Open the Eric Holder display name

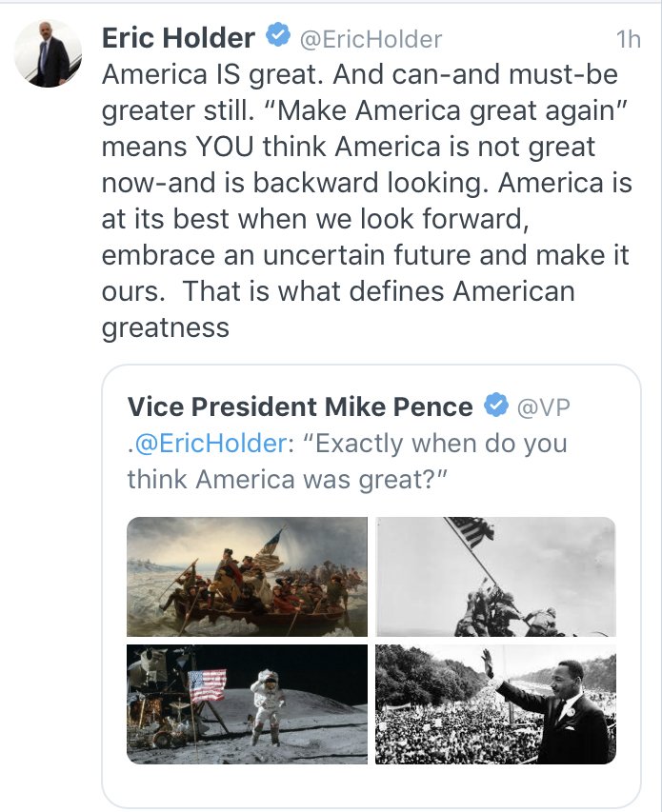[178, 38]
